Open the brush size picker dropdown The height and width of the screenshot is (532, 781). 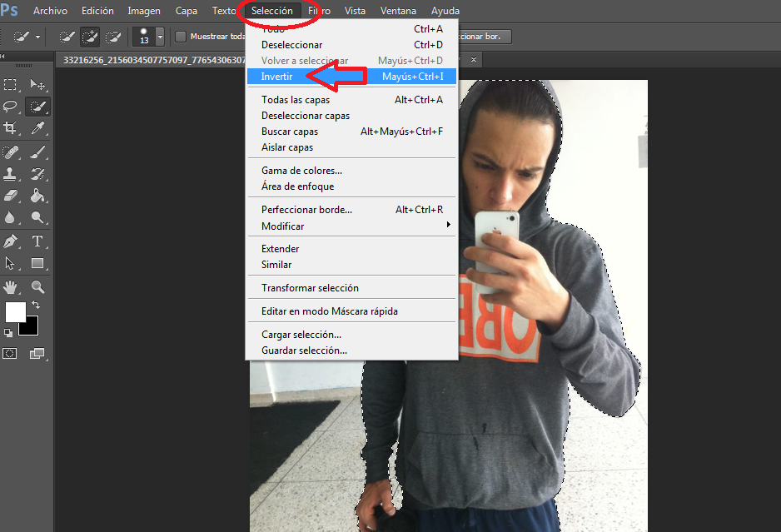[160, 37]
